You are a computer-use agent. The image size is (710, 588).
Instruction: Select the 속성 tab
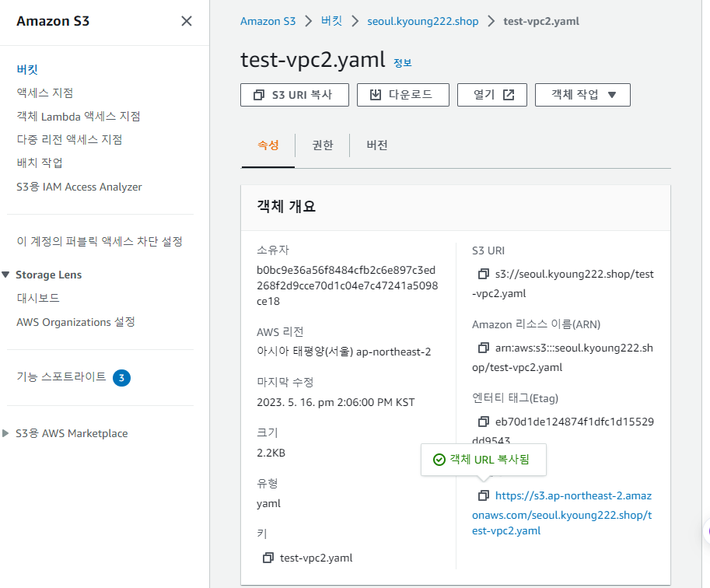pos(268,145)
